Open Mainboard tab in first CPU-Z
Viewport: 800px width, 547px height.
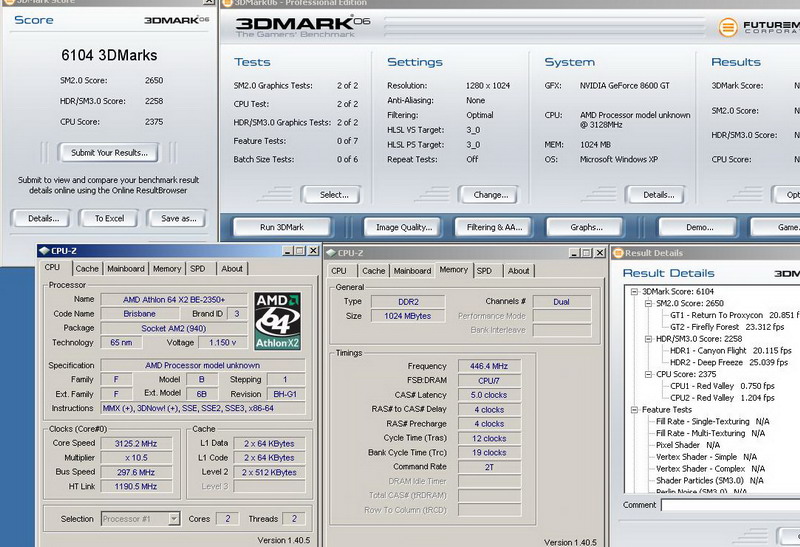click(x=126, y=269)
